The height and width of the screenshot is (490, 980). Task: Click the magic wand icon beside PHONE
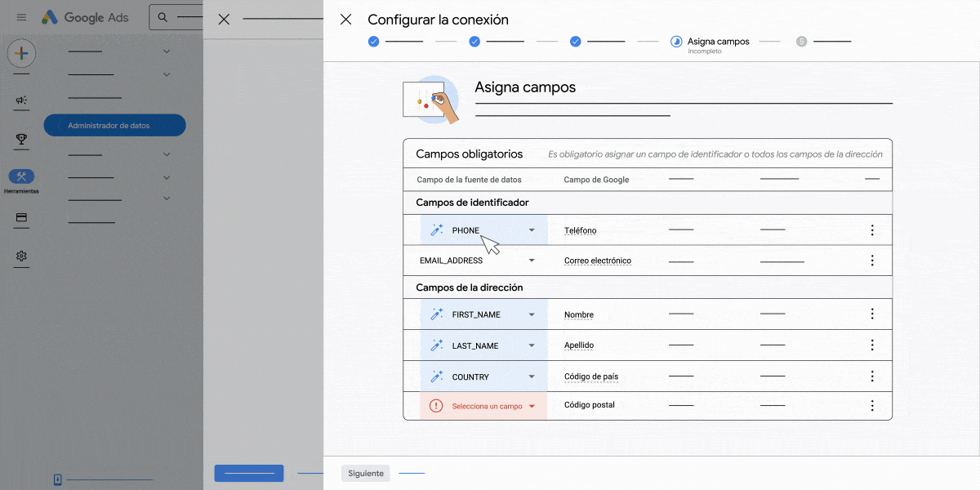pos(437,230)
